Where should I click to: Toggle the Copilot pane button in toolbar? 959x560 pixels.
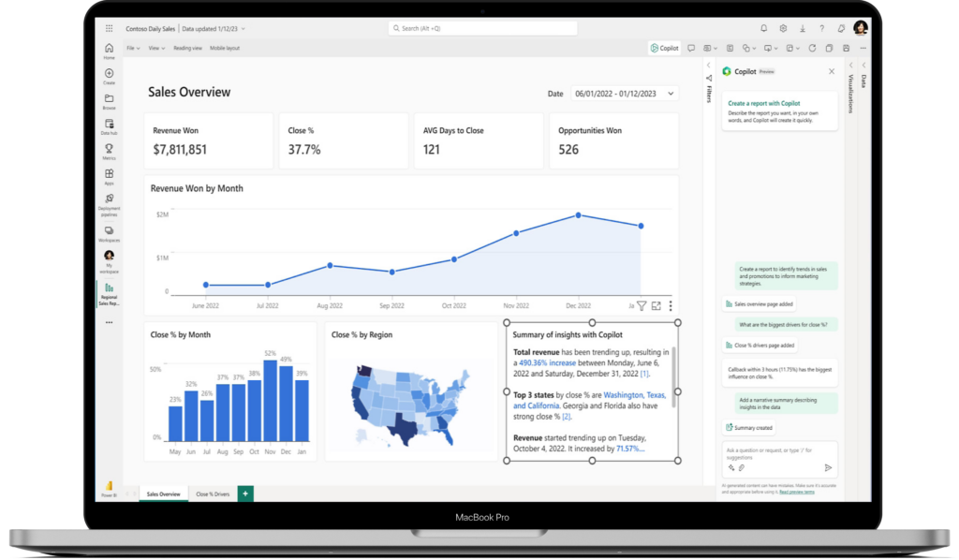coord(665,48)
